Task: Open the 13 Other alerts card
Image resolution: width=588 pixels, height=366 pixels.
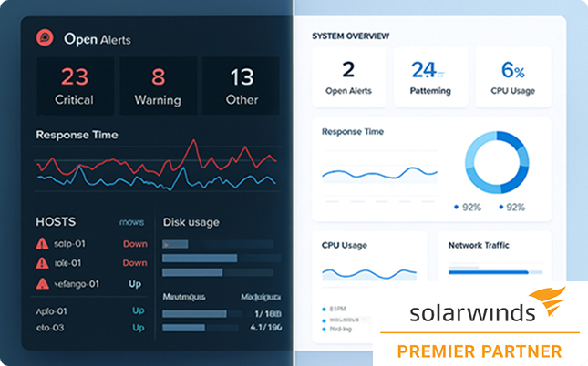Action: 241,86
